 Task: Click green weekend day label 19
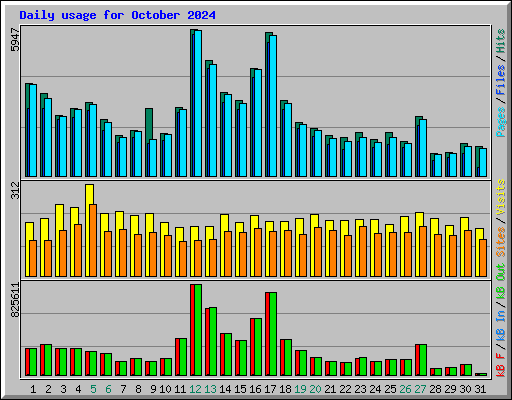300,389
